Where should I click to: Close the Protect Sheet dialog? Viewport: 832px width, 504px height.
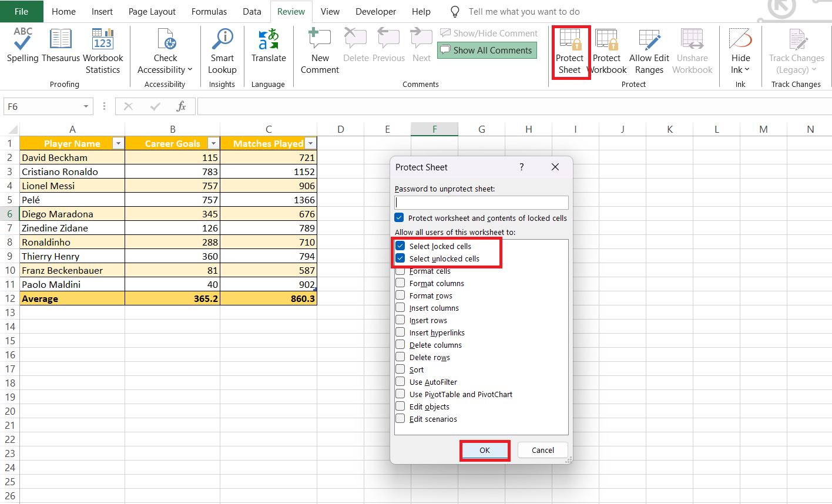[555, 167]
